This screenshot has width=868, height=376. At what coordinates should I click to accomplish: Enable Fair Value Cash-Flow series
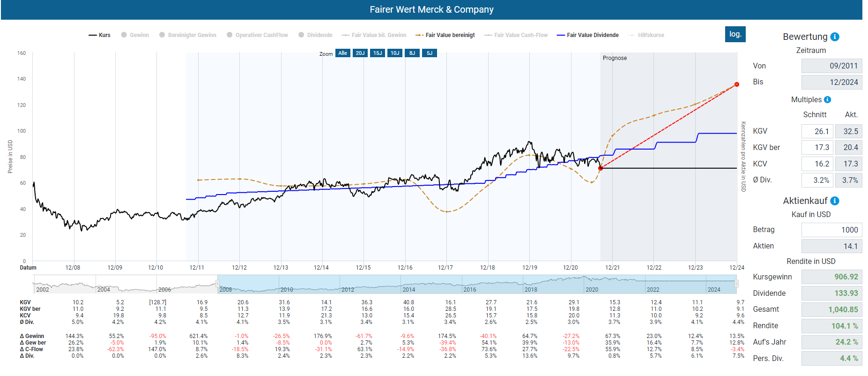click(516, 35)
